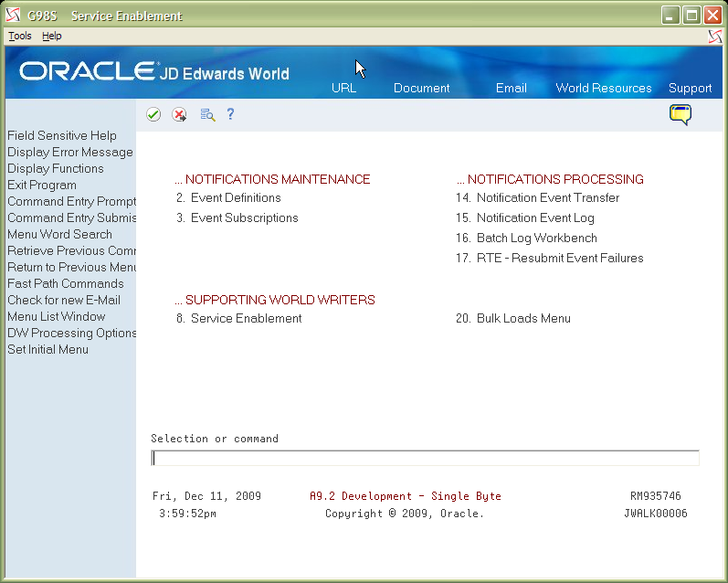Image resolution: width=728 pixels, height=583 pixels.
Task: Select Command Entry Submit
Action: click(x=71, y=217)
